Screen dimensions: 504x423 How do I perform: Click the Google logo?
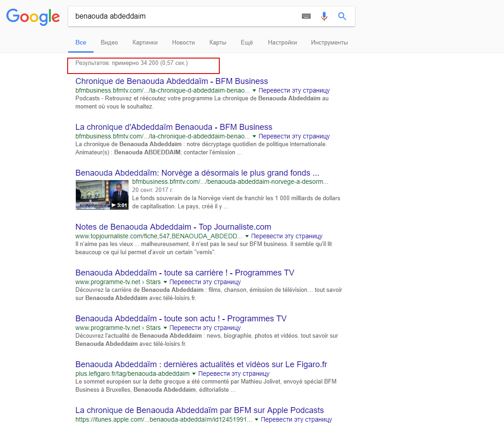coord(33,17)
